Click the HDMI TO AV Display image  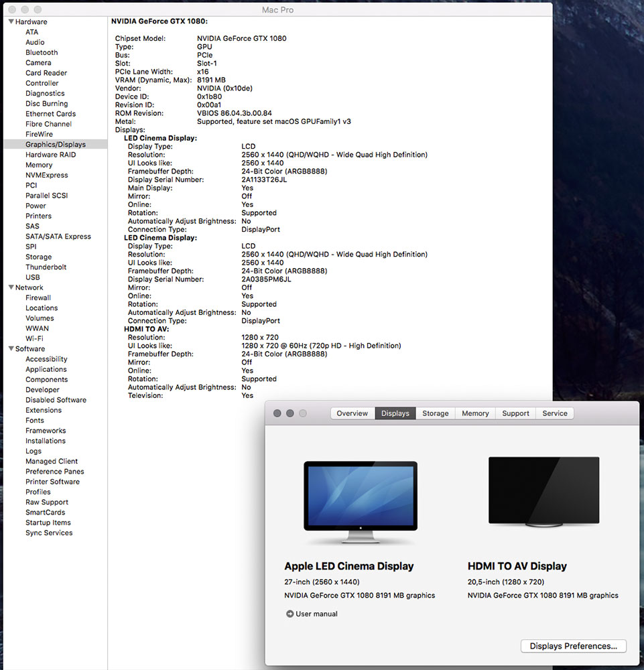point(543,492)
